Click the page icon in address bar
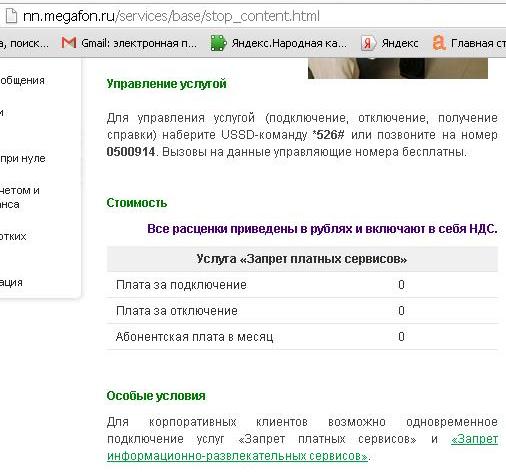The width and height of the screenshot is (506, 473). click(11, 16)
